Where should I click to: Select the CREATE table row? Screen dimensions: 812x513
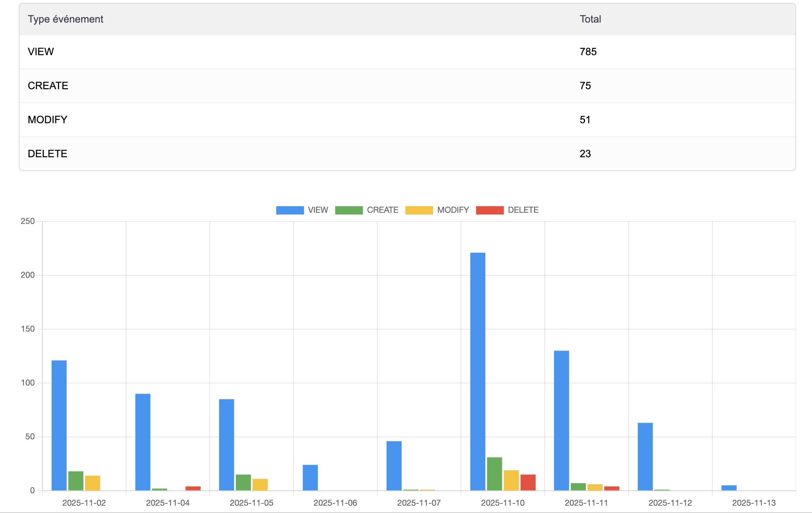[407, 86]
